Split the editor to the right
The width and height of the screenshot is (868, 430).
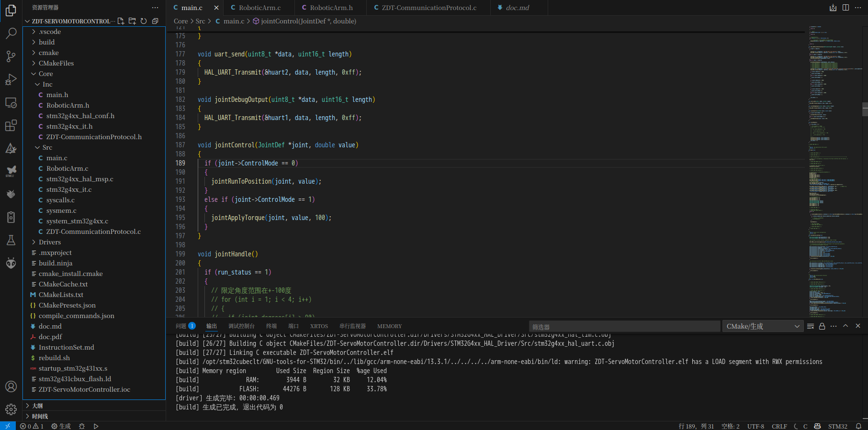[845, 8]
